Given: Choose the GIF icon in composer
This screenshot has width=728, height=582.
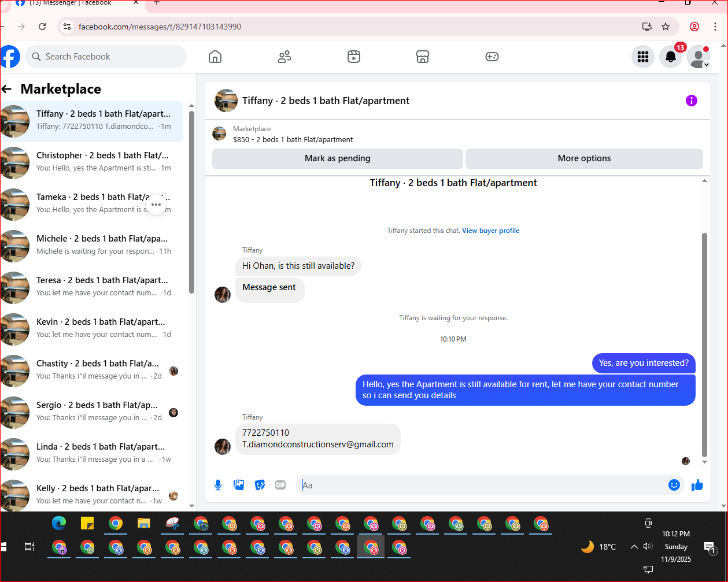Looking at the screenshot, I should [x=280, y=485].
